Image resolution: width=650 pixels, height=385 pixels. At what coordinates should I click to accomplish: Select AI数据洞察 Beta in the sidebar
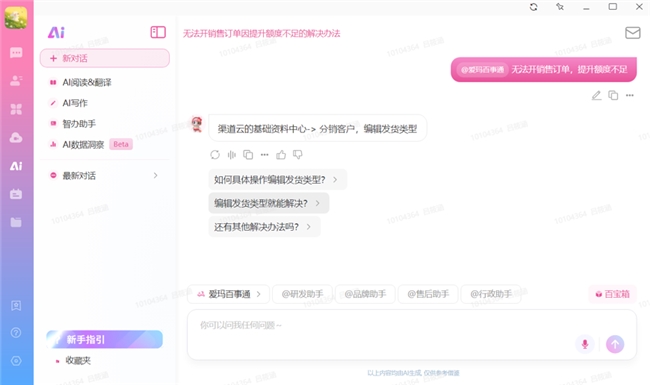pos(91,145)
